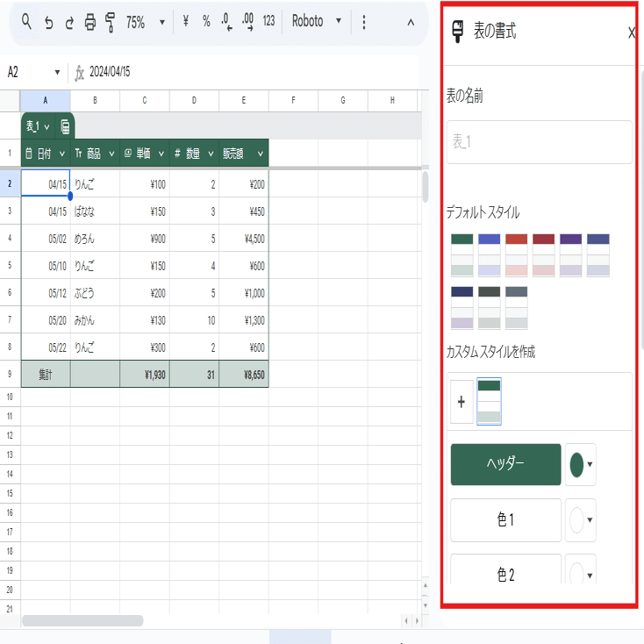Click the 表の名前 text field

pyautogui.click(x=540, y=142)
